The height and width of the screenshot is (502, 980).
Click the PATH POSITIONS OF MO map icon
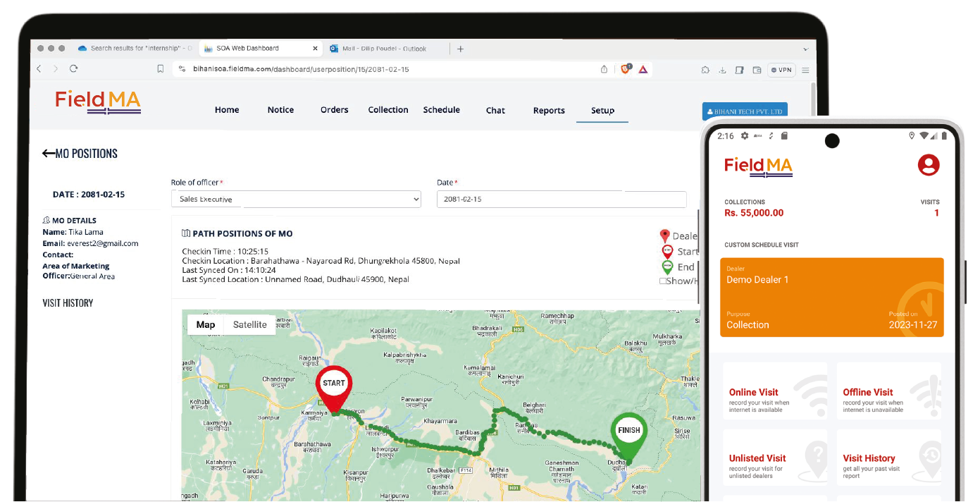(186, 233)
